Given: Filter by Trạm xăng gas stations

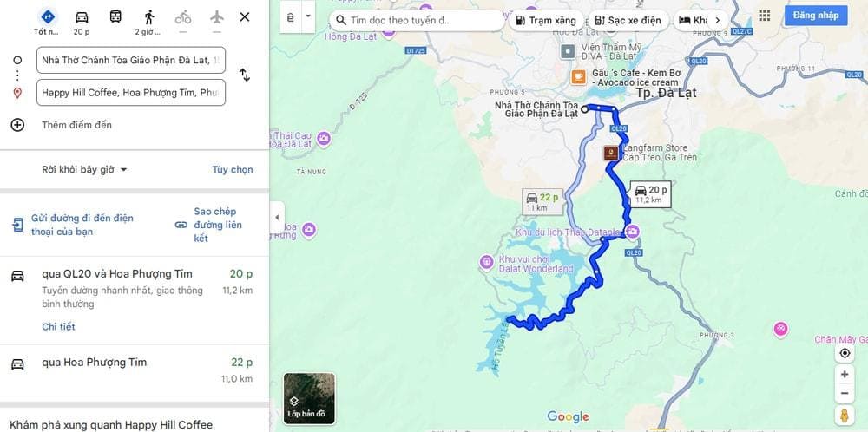Looking at the screenshot, I should pos(546,21).
